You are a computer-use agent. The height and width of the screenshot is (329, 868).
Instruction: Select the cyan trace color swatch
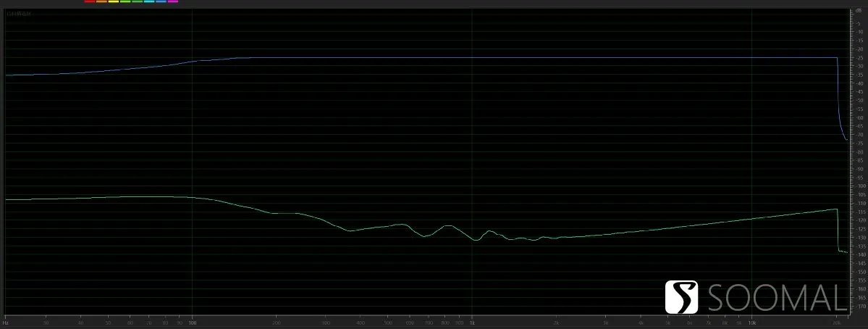tap(149, 1)
